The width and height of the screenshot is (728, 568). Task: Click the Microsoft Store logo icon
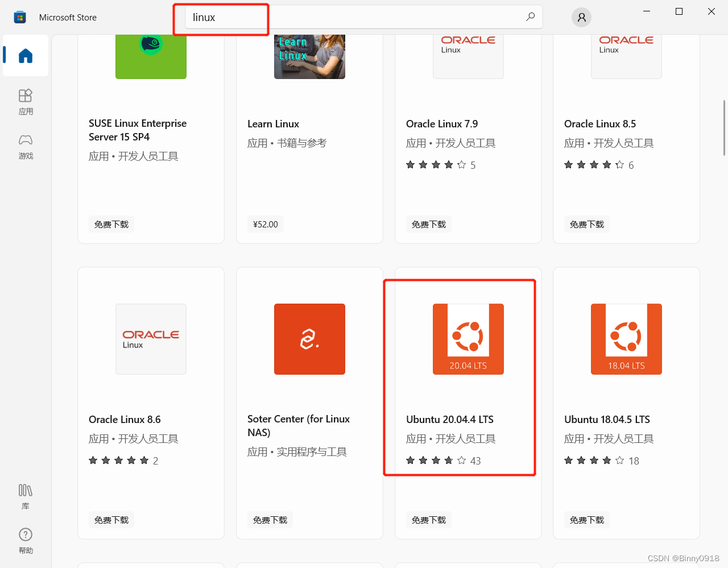[20, 17]
